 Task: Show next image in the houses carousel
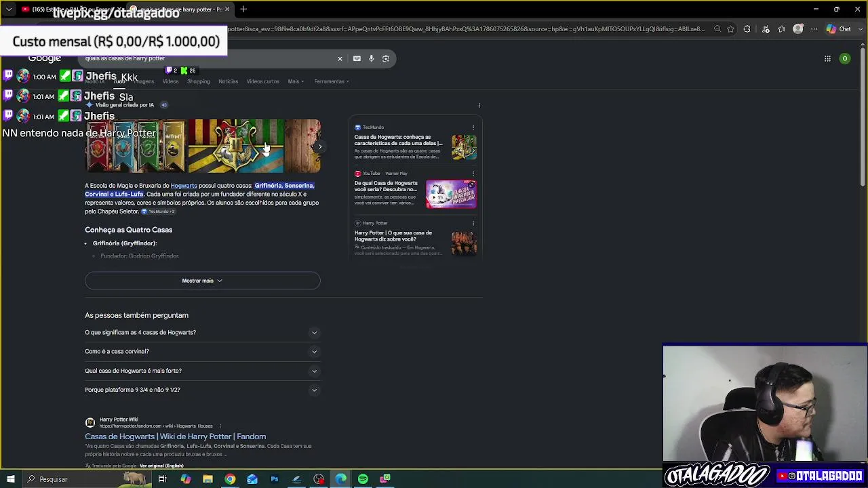319,146
